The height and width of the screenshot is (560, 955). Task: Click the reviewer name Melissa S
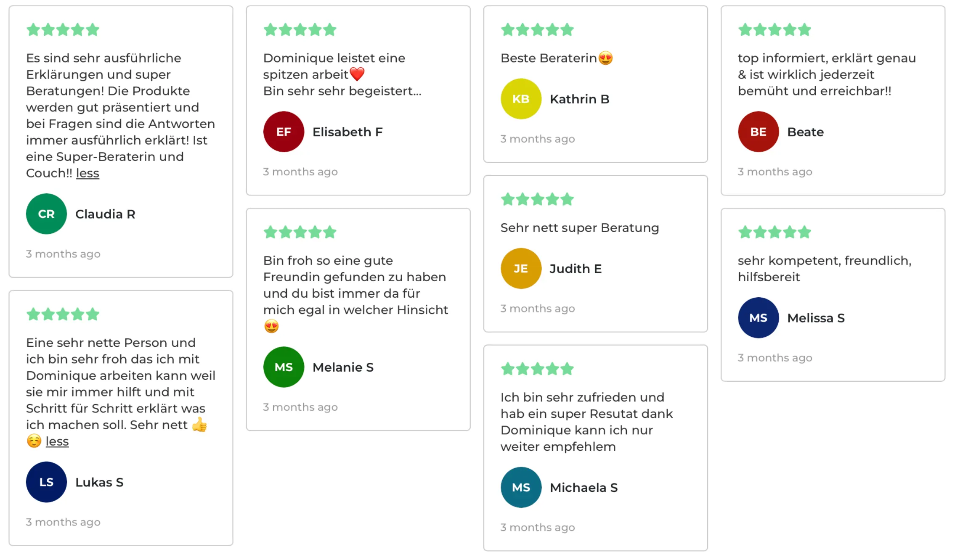click(x=816, y=318)
